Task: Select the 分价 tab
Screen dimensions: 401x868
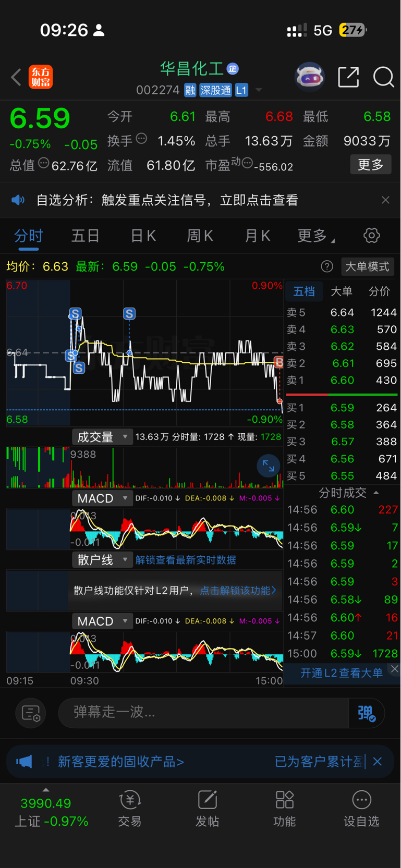Action: coord(379,291)
